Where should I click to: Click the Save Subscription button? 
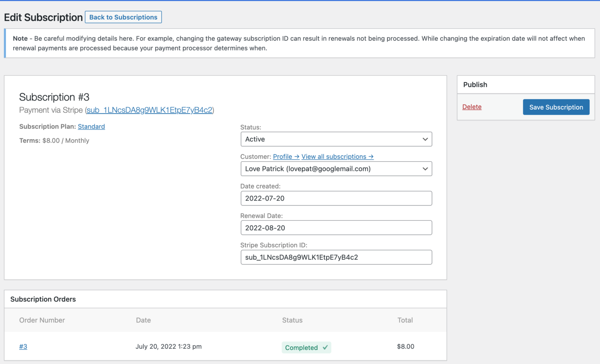pos(556,107)
